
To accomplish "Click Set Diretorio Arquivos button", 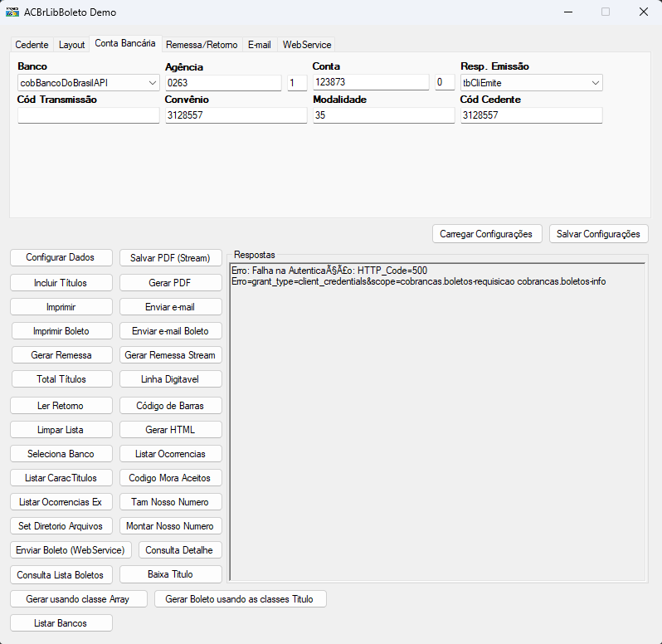I will [61, 526].
